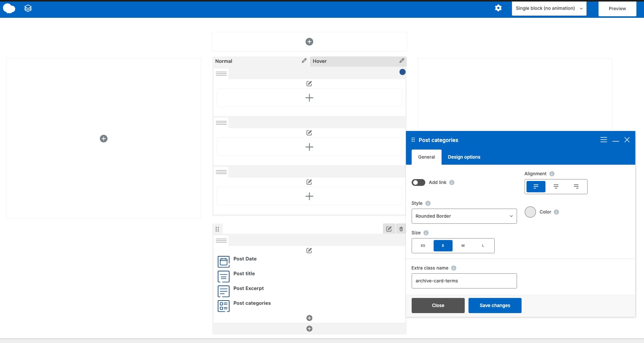The height and width of the screenshot is (343, 644).
Task: Choose left alignment
Action: (x=536, y=187)
